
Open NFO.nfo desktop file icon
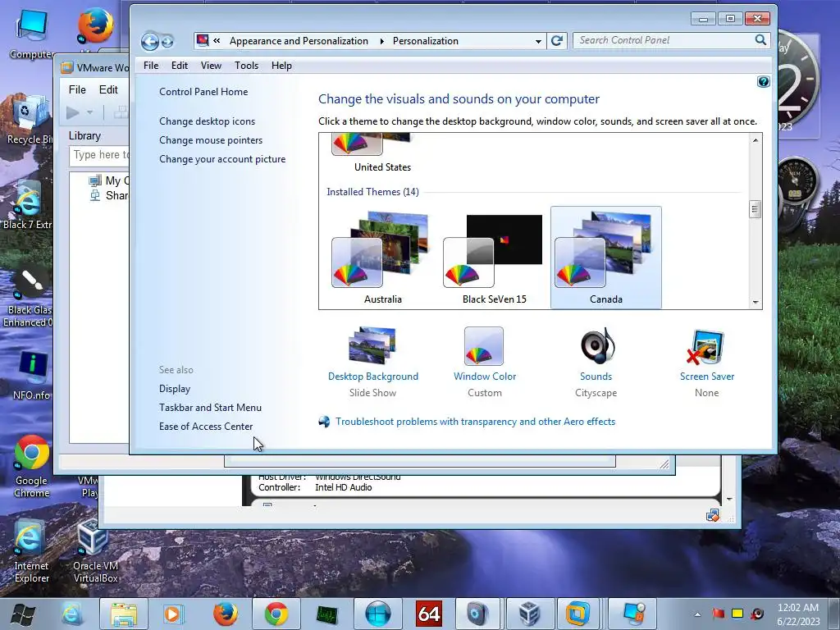(x=32, y=376)
